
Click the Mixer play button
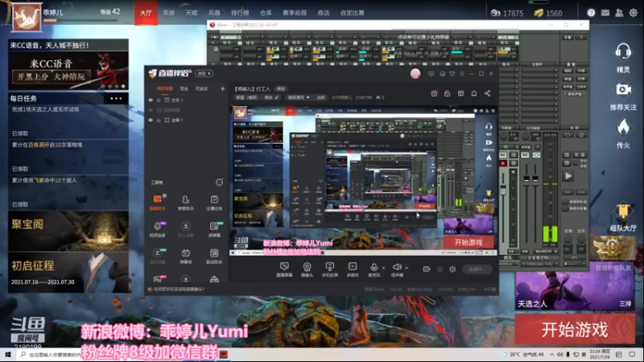coord(568,176)
